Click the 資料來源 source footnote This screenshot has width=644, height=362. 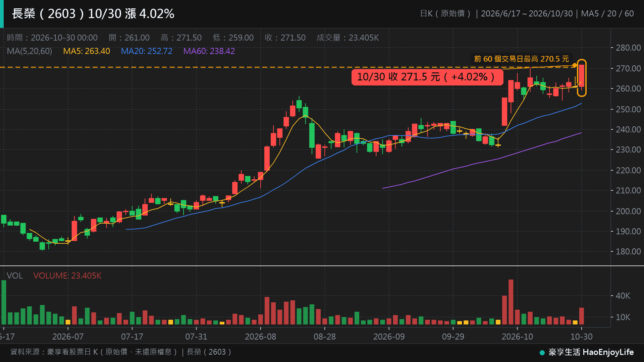coord(121,352)
